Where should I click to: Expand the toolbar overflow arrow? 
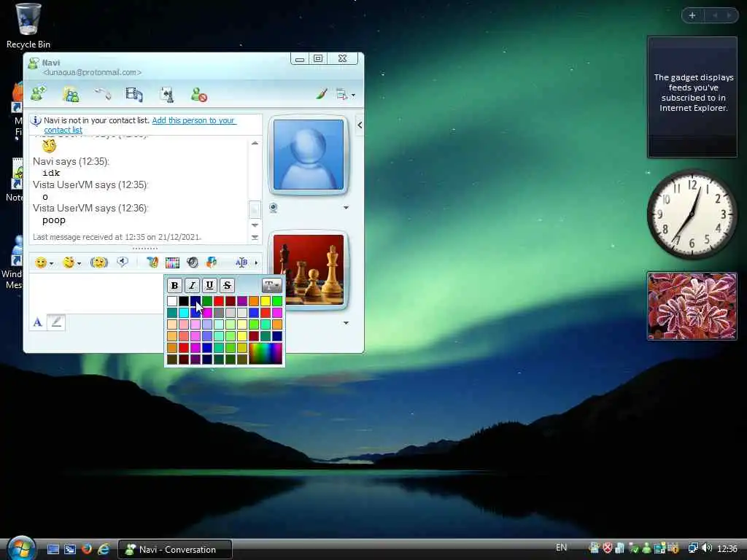[x=256, y=262]
